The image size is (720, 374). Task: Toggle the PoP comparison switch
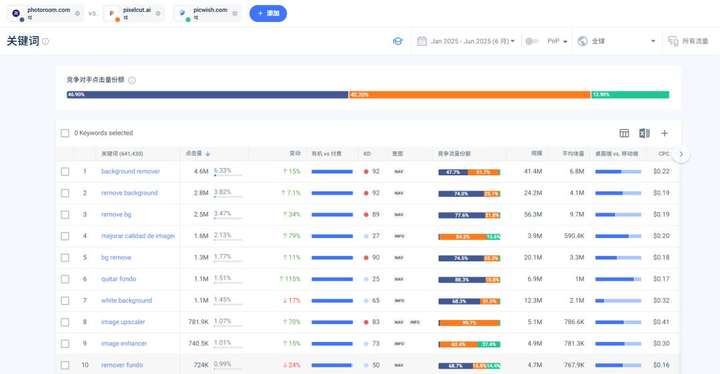[531, 41]
